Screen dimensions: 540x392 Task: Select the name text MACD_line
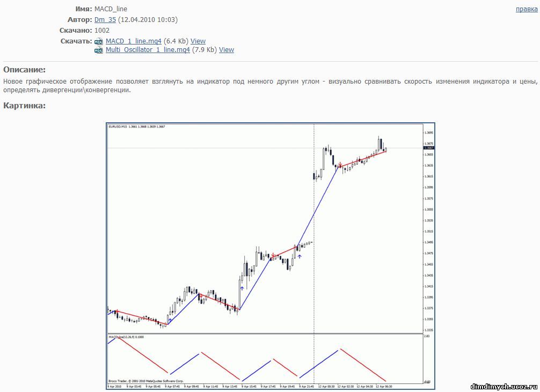coord(111,9)
